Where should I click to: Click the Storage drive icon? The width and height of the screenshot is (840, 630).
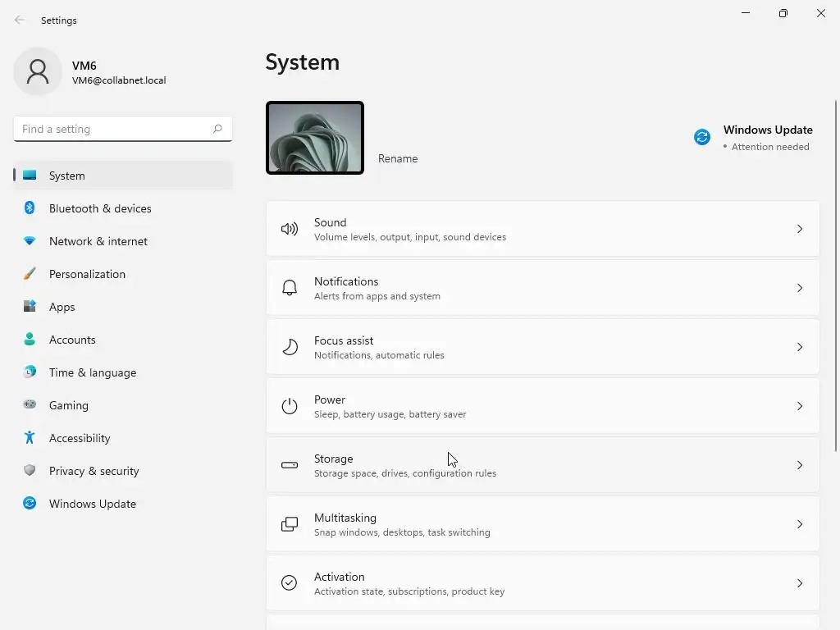pos(290,465)
